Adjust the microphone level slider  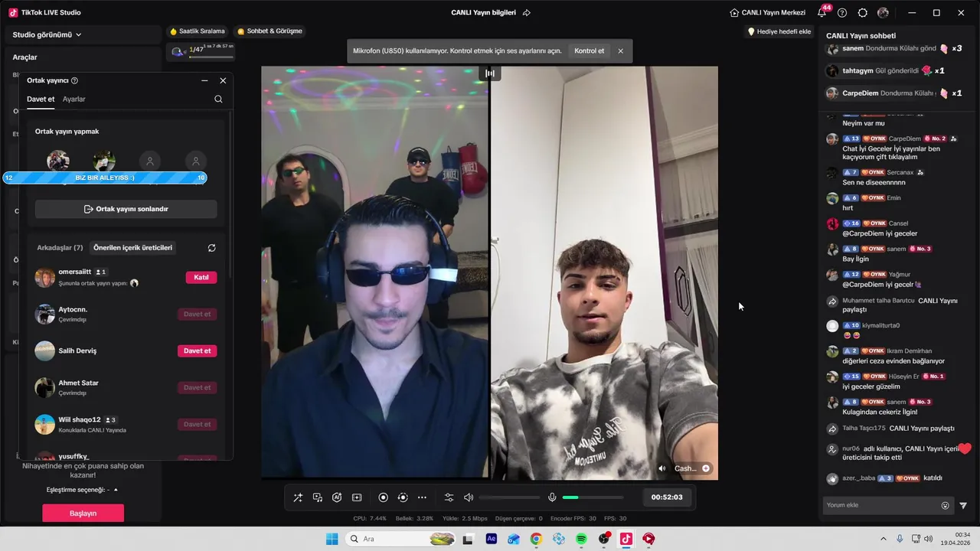coord(593,497)
